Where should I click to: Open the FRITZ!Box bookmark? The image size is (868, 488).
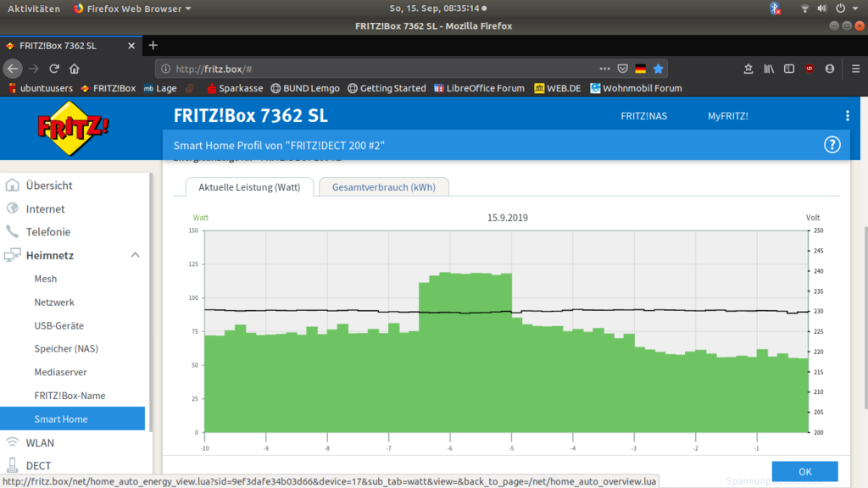[x=108, y=88]
